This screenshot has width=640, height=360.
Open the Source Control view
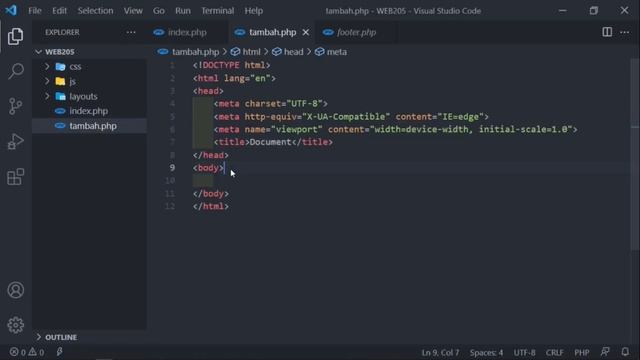[16, 106]
